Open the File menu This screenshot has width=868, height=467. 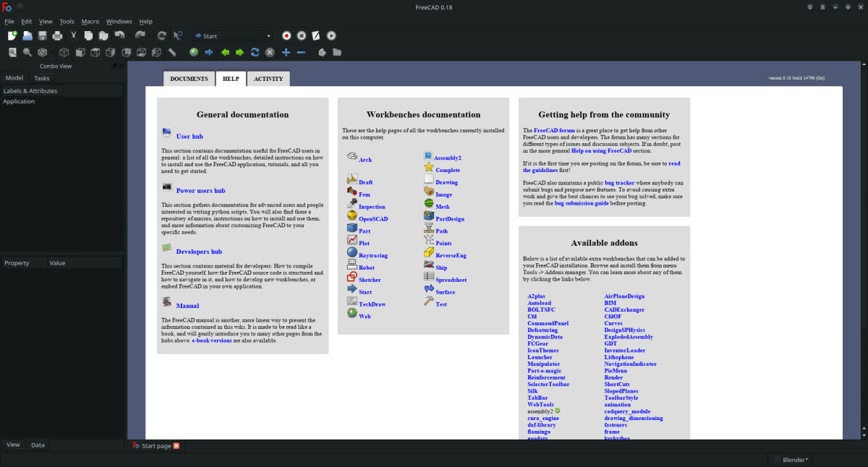pyautogui.click(x=9, y=22)
